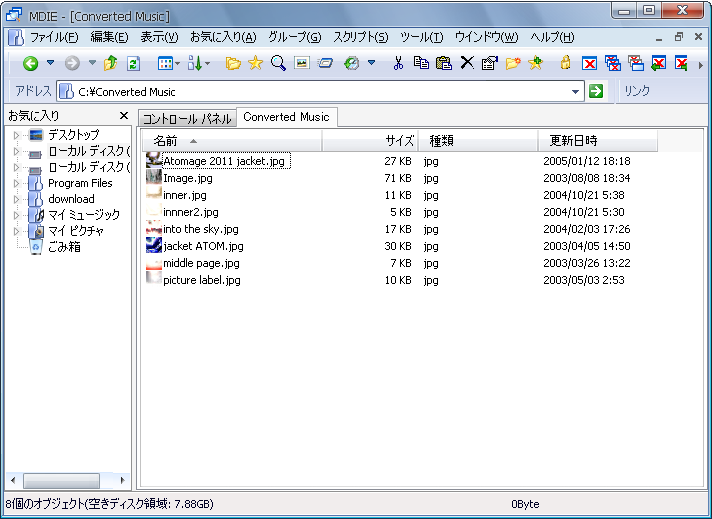Expand the Program Files tree node
Screen dimensions: 712x519
tap(16, 183)
